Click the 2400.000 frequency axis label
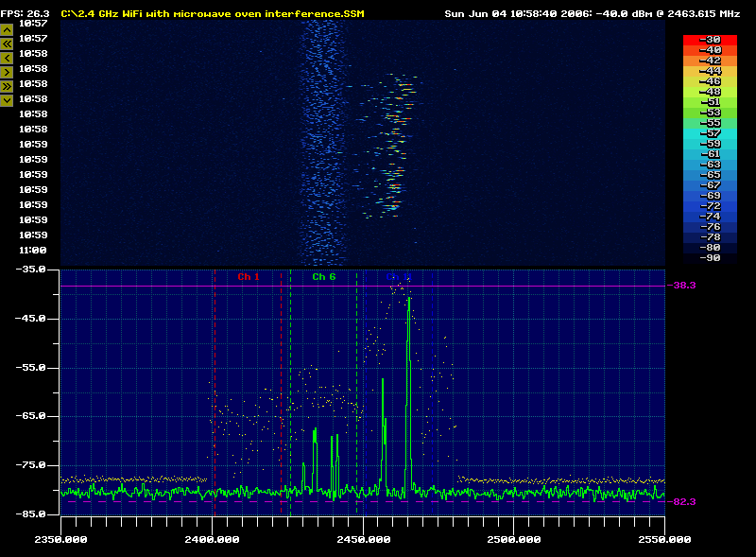The image size is (756, 557). coord(212,540)
